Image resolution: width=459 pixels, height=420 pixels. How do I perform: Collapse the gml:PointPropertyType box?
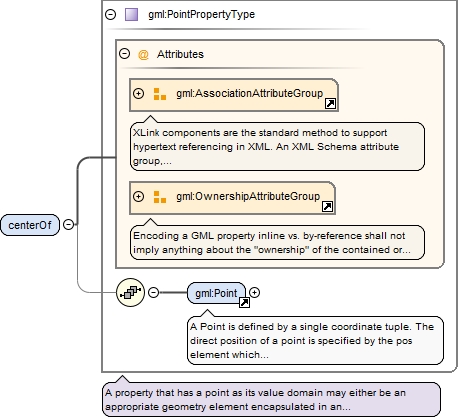pos(110,14)
